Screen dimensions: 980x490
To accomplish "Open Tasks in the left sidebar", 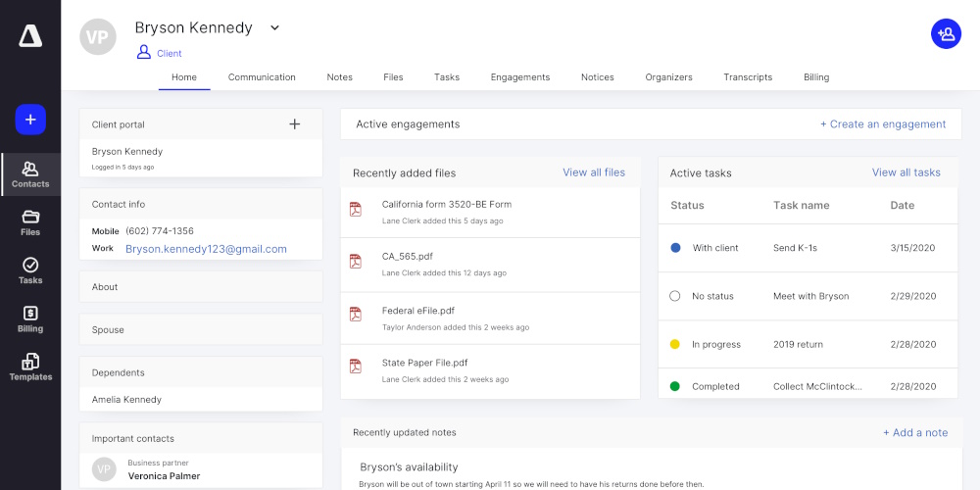I will [x=30, y=270].
